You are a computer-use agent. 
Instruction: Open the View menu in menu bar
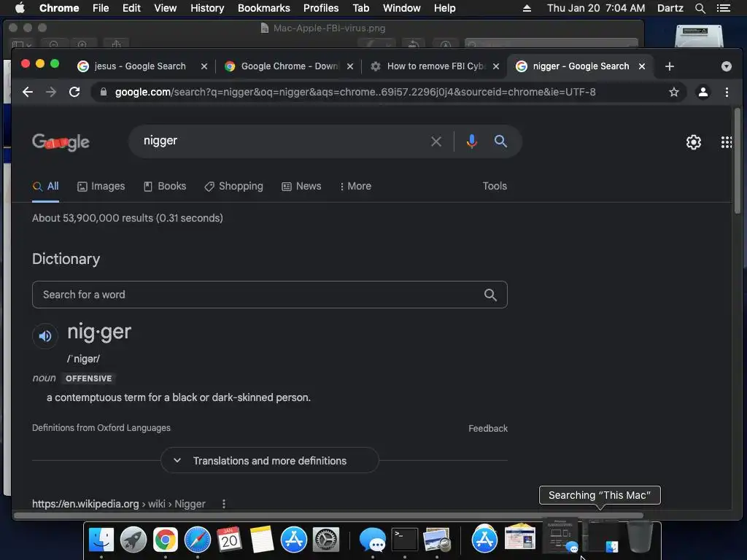click(166, 8)
